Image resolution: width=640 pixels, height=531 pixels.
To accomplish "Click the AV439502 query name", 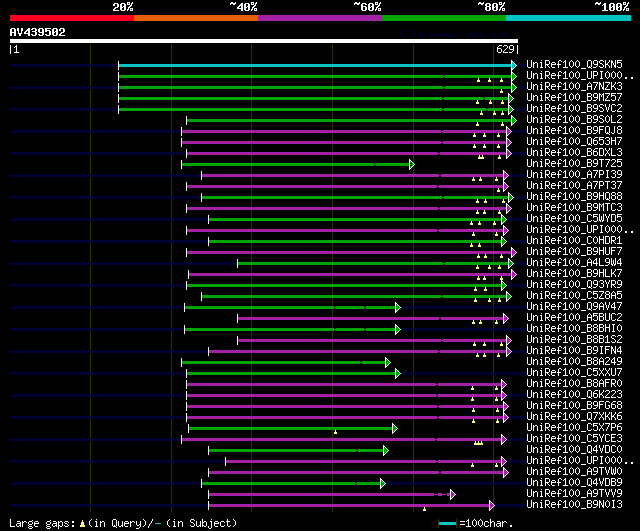I will (38, 32).
